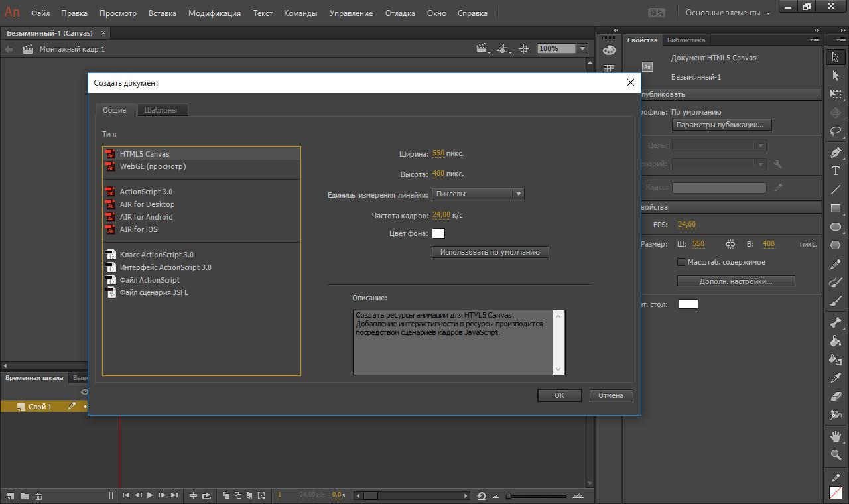Open the color palette panel icon
The height and width of the screenshot is (504, 849).
click(609, 50)
